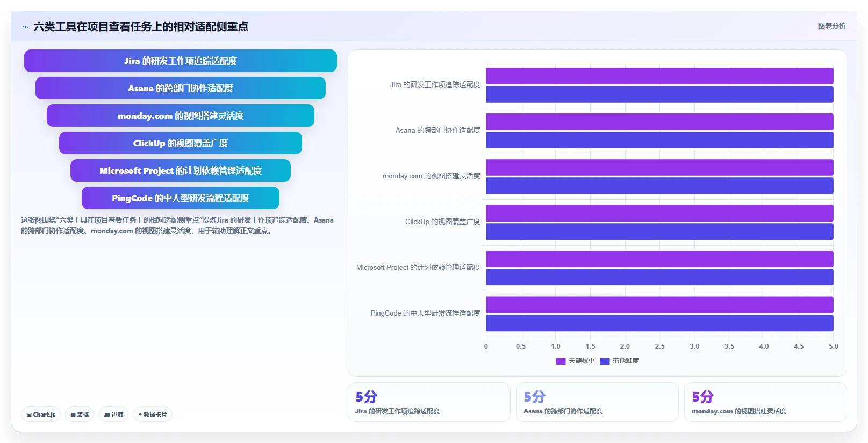Select the ClickUp 的视图覆盖广度 funnel bar

coord(181,143)
